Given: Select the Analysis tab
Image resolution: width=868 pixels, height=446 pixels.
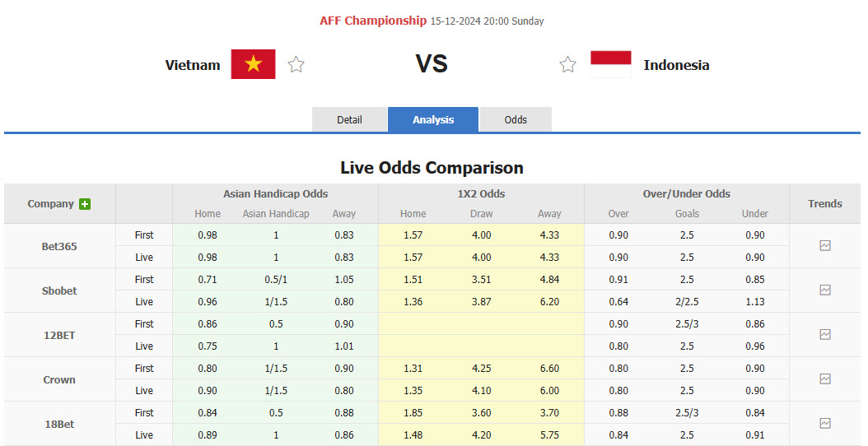Looking at the screenshot, I should click(433, 119).
